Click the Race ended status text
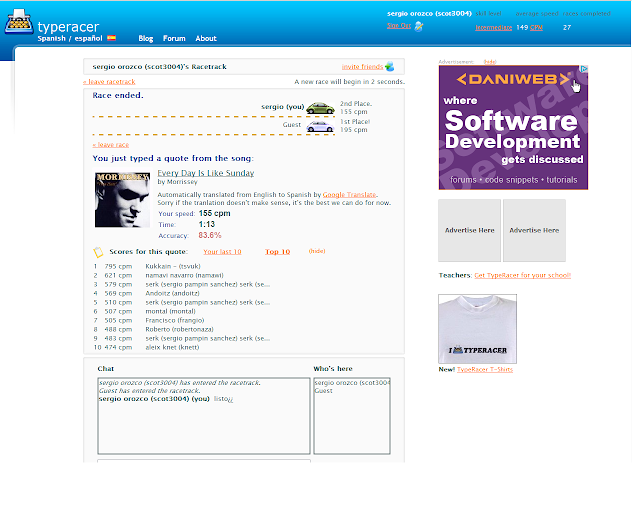The height and width of the screenshot is (512, 640). [x=118, y=95]
